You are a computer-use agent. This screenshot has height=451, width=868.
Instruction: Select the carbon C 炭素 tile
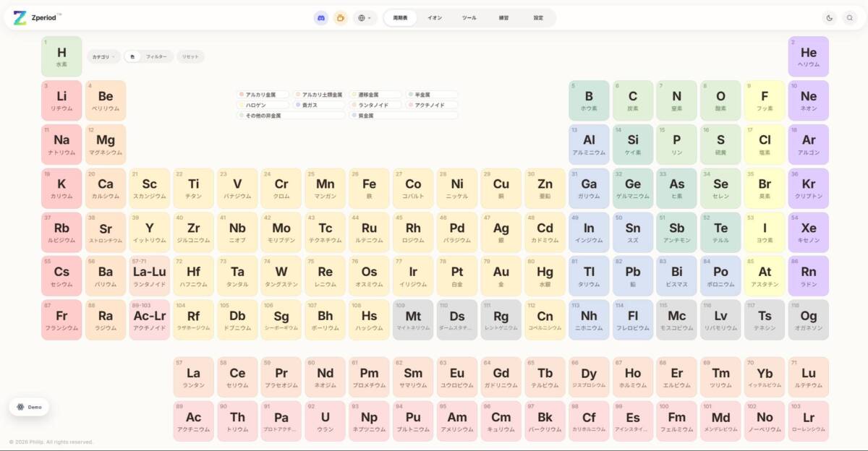click(633, 100)
